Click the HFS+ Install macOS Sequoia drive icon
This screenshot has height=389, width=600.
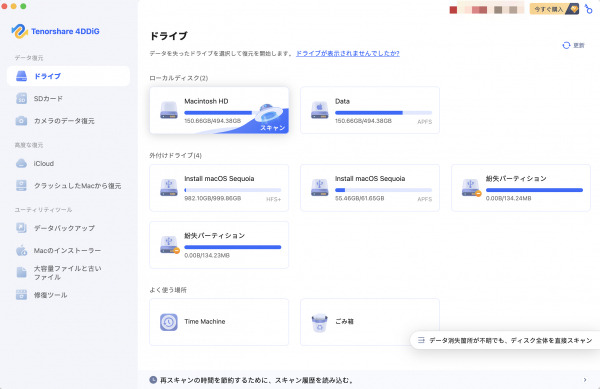(169, 188)
